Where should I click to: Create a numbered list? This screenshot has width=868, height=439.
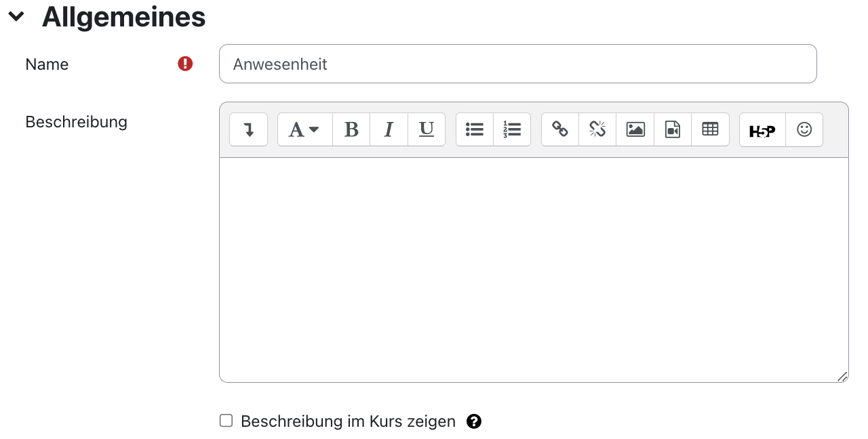(512, 129)
